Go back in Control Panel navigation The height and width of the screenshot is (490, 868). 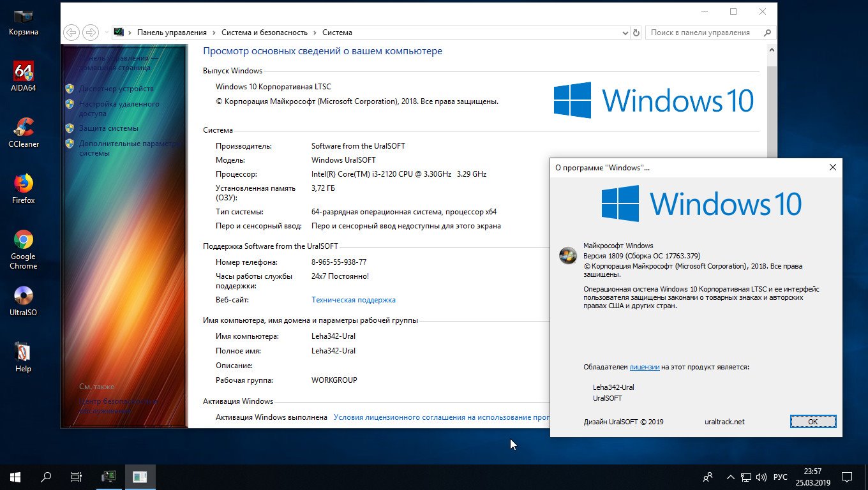coord(71,33)
